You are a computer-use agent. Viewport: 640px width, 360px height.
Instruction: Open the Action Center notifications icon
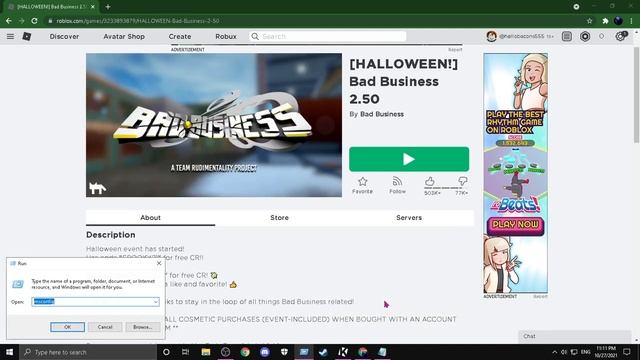(x=627, y=352)
